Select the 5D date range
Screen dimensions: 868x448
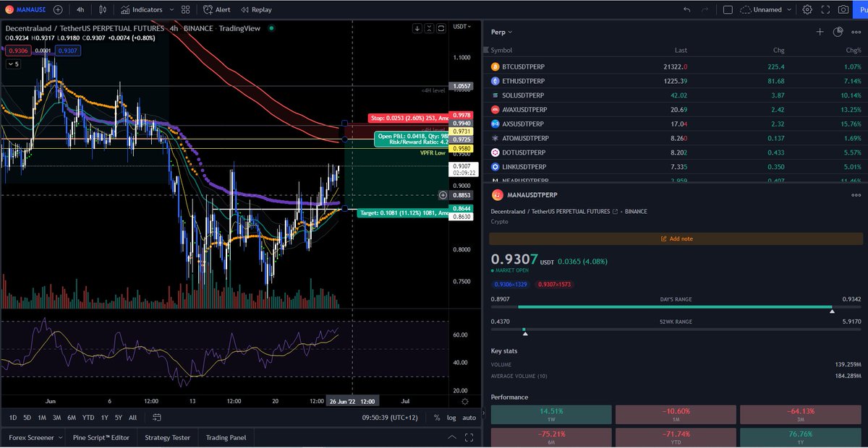[x=27, y=418]
